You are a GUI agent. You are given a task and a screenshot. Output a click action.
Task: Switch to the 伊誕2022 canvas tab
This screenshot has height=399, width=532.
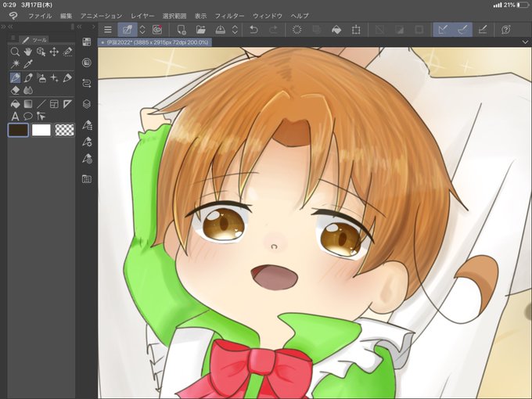pos(155,43)
